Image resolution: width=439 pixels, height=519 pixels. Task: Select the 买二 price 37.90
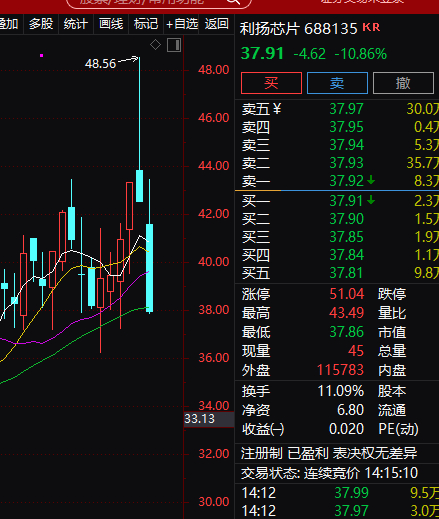pyautogui.click(x=346, y=219)
